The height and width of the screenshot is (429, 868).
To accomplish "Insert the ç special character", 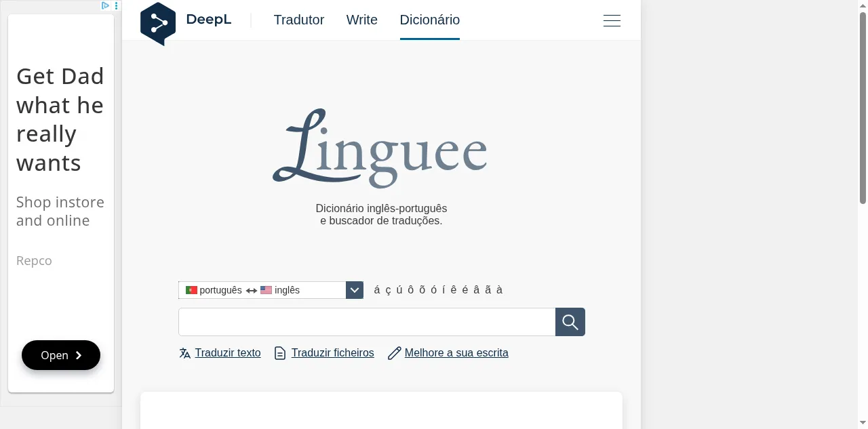I will pos(389,290).
